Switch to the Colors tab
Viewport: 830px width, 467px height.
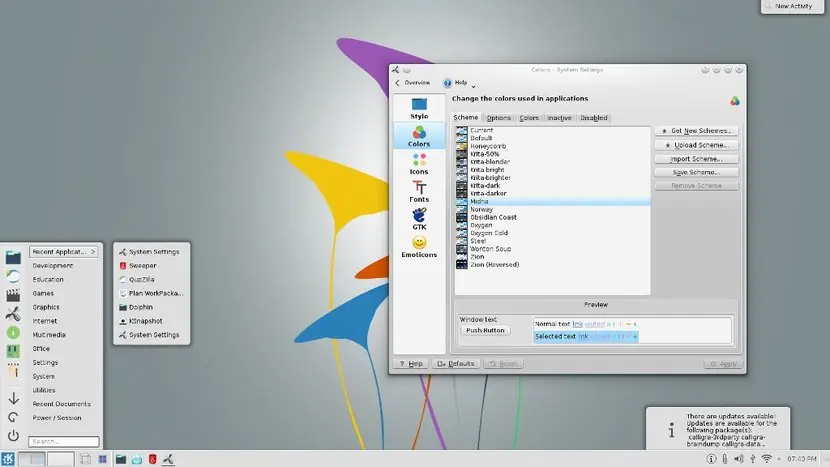click(x=529, y=118)
